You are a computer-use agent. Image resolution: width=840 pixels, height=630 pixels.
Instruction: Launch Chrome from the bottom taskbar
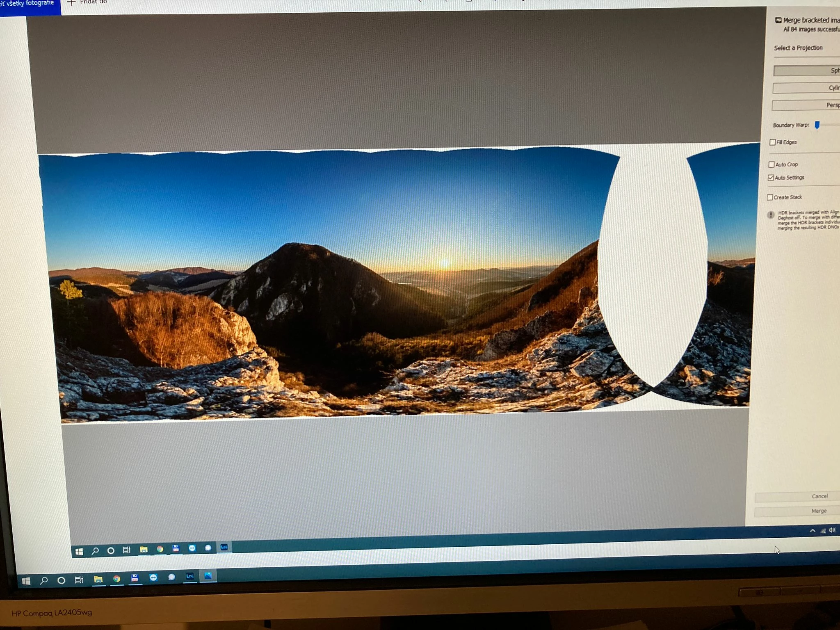pos(117,579)
